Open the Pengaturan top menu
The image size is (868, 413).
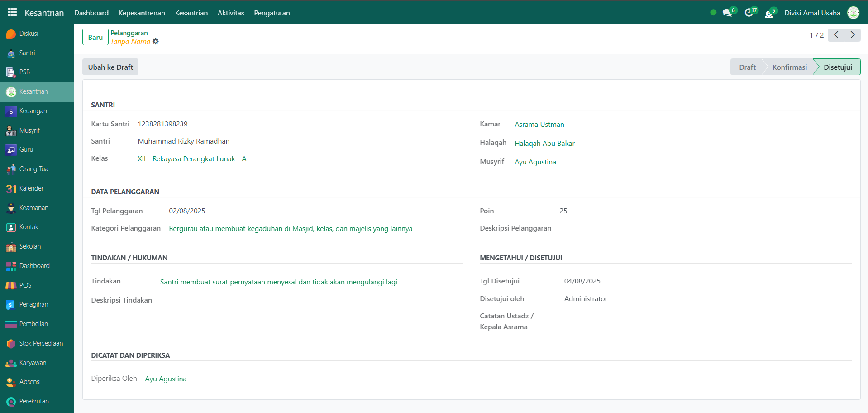coord(272,13)
